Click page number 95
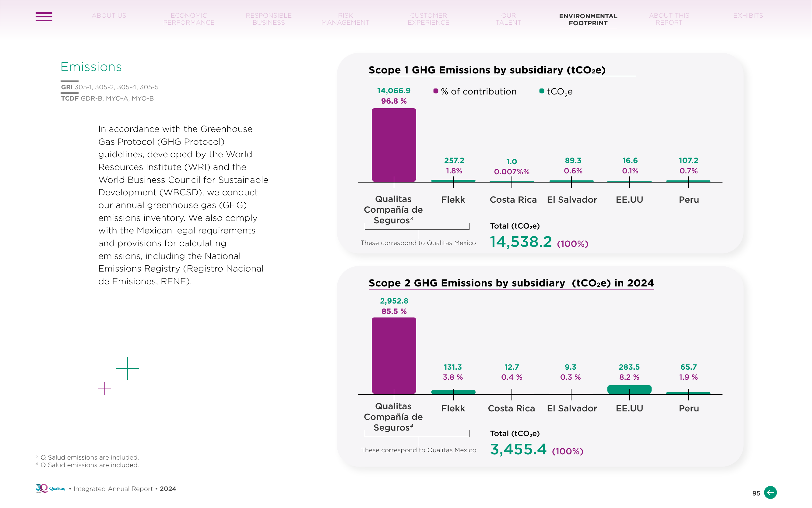The width and height of the screenshot is (812, 508). (756, 493)
